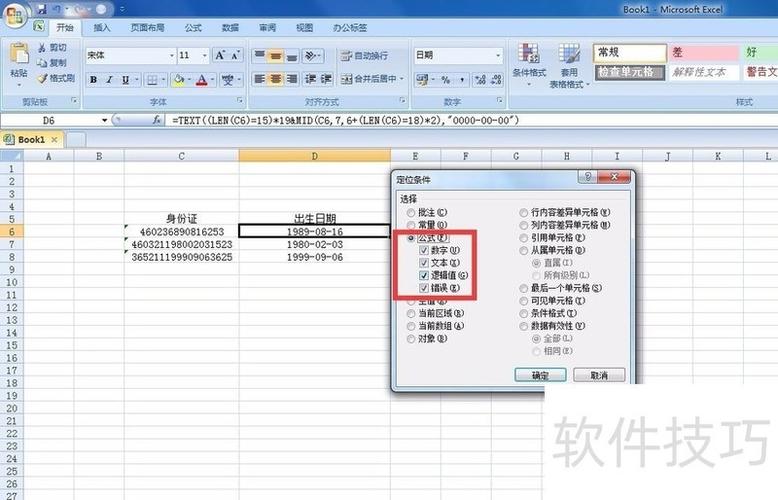
Task: Save workbook via quick access toolbar
Action: pos(42,9)
